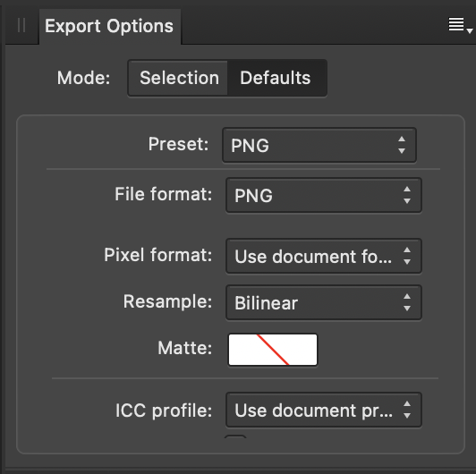Click the panel grip handle beside Export Options
This screenshot has width=476, height=474.
click(x=21, y=25)
